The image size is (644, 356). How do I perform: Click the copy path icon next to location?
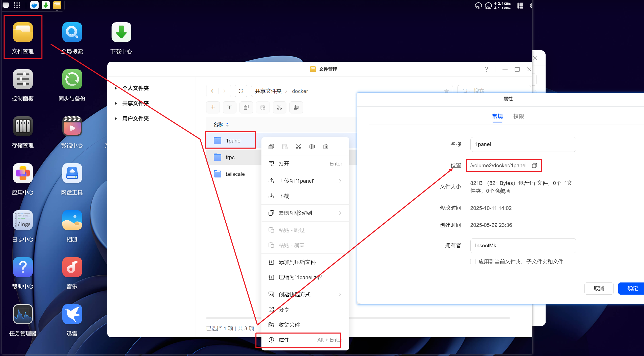pyautogui.click(x=534, y=165)
